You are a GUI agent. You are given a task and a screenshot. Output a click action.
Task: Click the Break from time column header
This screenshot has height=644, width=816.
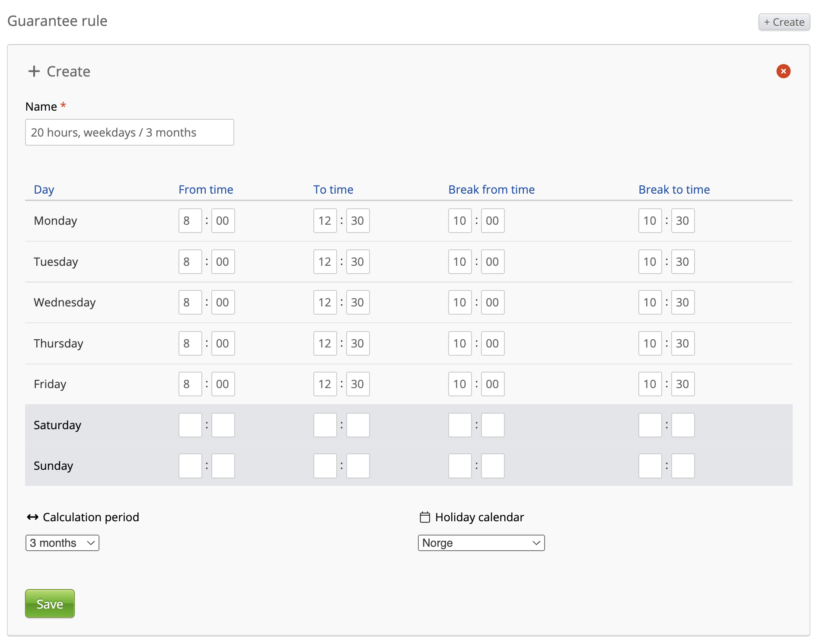tap(491, 190)
